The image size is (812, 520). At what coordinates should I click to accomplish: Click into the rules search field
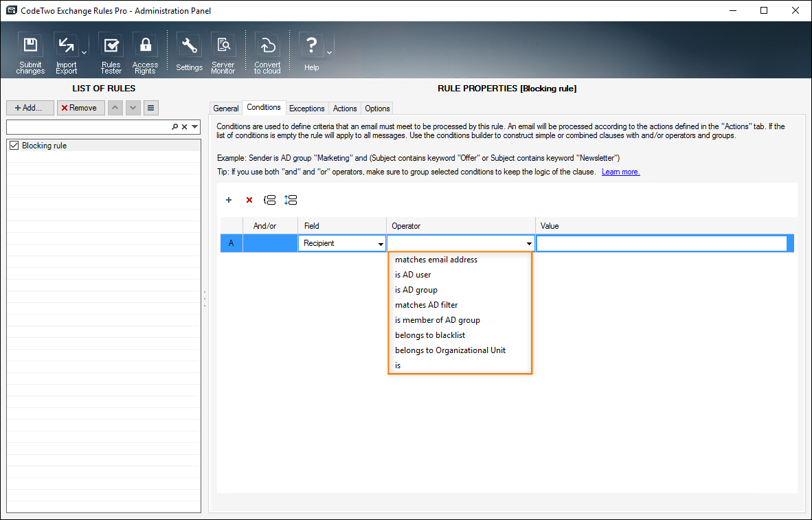click(x=89, y=127)
